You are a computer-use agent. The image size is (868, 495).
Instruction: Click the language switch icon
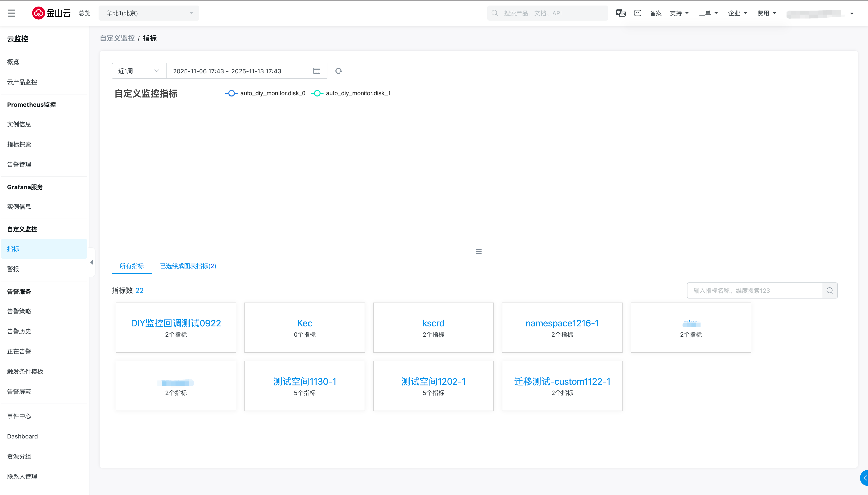[x=620, y=13]
